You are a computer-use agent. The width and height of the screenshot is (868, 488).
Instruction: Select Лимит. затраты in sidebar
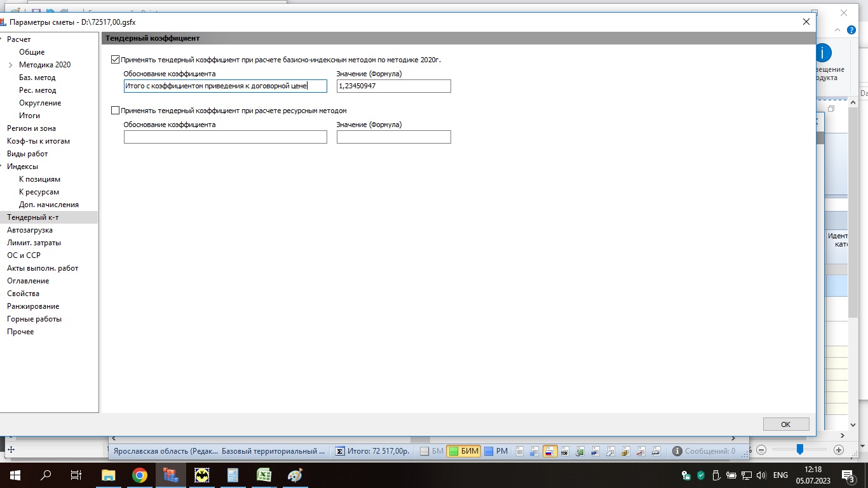pos(34,243)
